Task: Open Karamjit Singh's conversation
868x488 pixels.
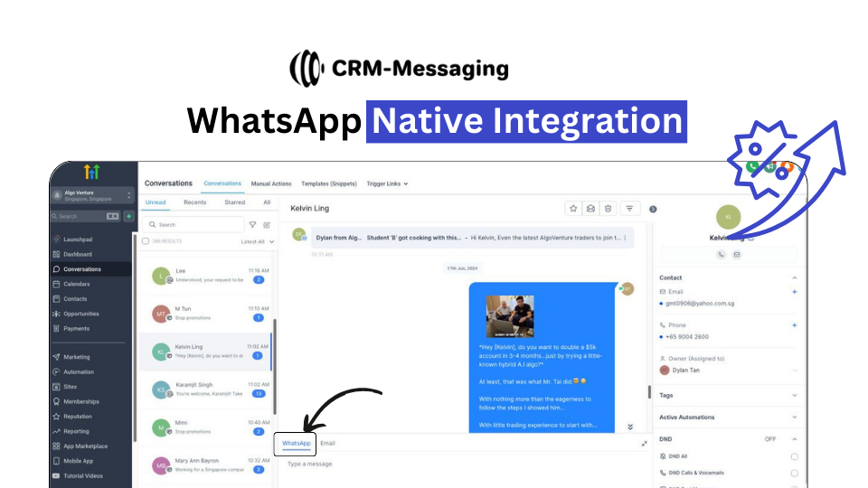Action: (205, 389)
